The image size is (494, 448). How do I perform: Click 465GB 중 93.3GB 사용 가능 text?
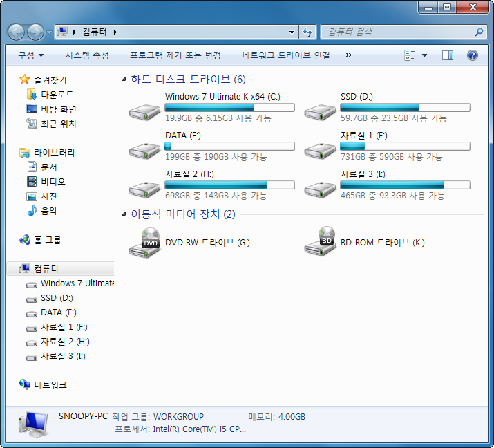tap(392, 196)
